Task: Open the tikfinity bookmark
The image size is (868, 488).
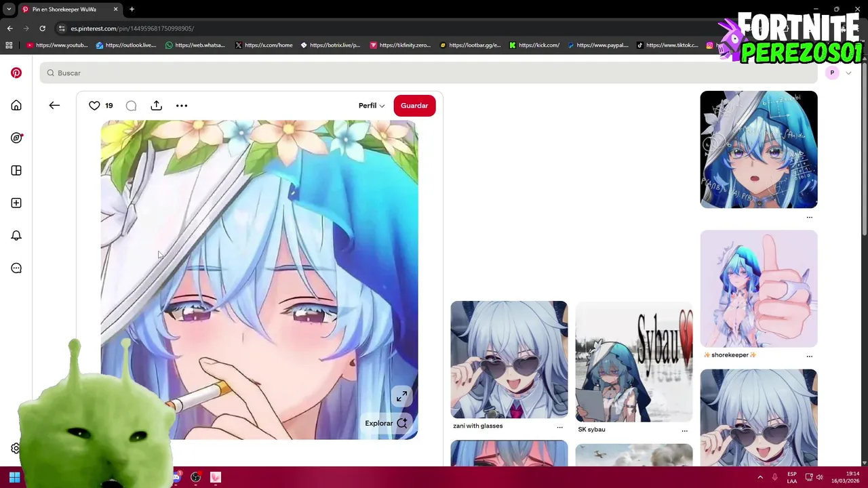Action: [x=400, y=45]
